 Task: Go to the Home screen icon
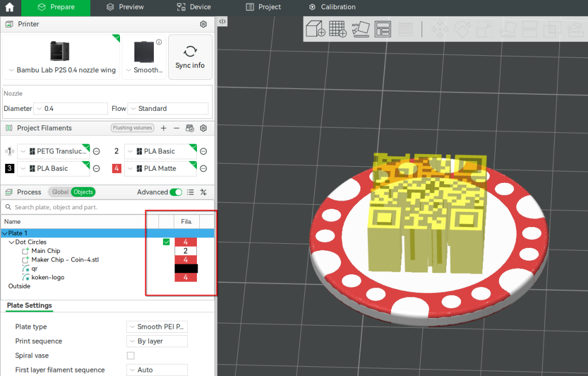(10, 7)
